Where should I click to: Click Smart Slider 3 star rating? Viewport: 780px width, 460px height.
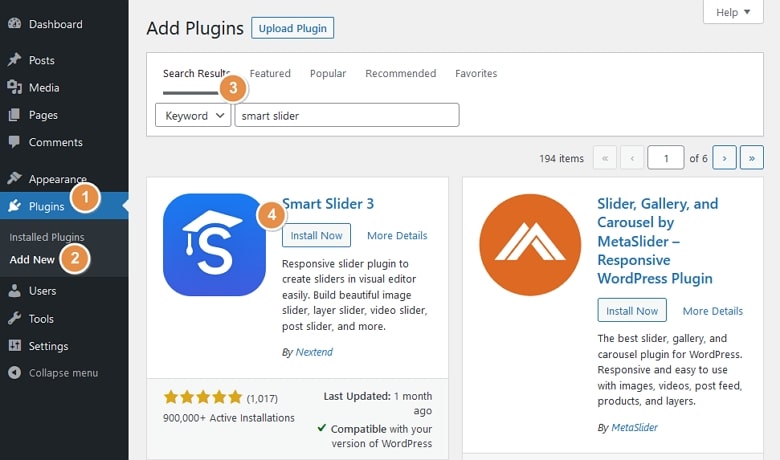pyautogui.click(x=203, y=397)
